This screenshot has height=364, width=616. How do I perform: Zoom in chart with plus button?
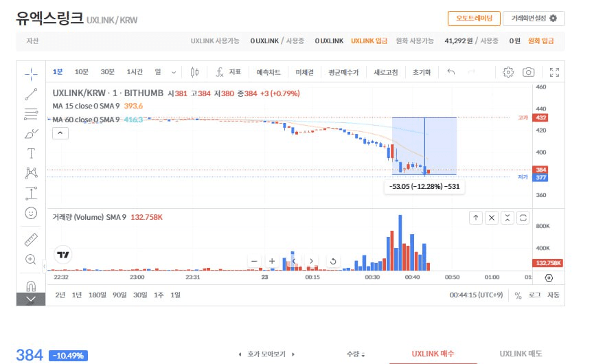(272, 261)
